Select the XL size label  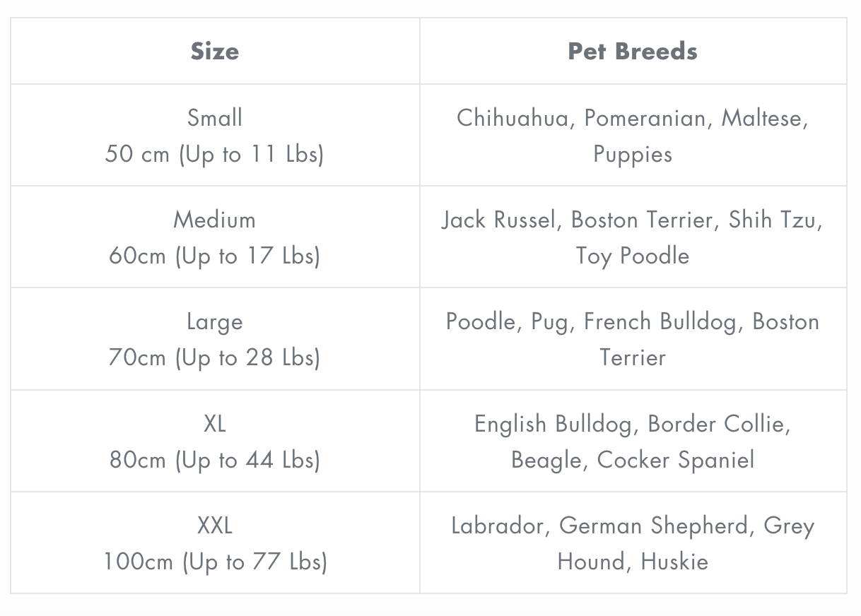pyautogui.click(x=215, y=424)
